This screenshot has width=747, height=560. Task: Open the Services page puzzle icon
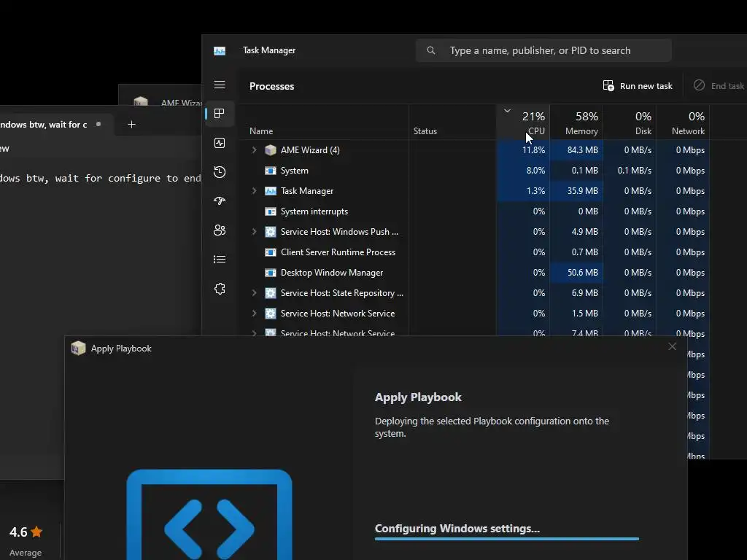pos(220,289)
